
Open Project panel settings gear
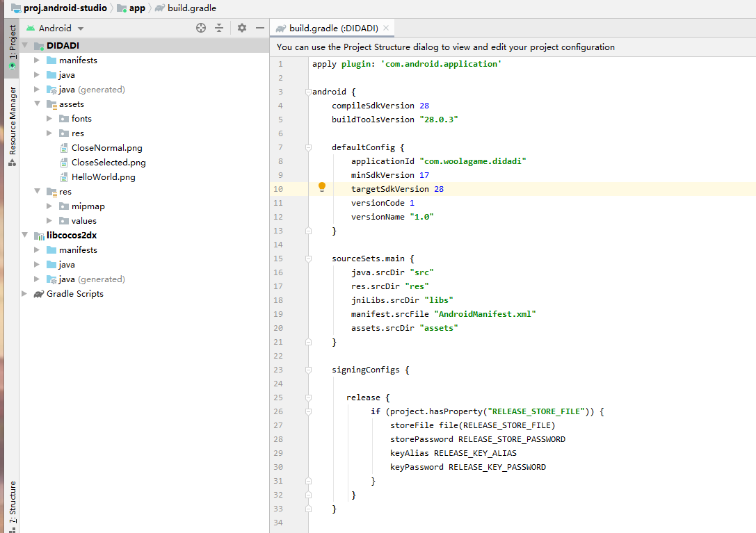click(242, 28)
